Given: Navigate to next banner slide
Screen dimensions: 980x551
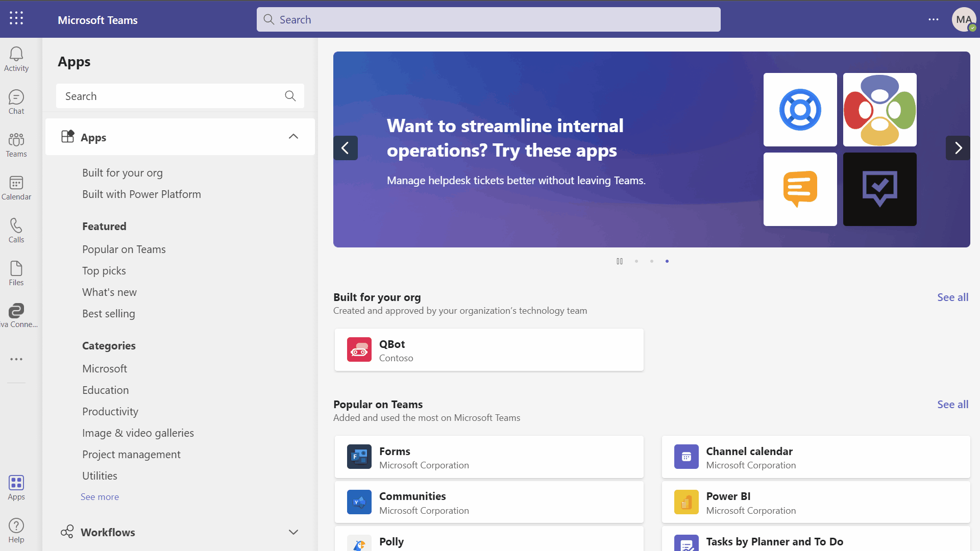Looking at the screenshot, I should [958, 148].
